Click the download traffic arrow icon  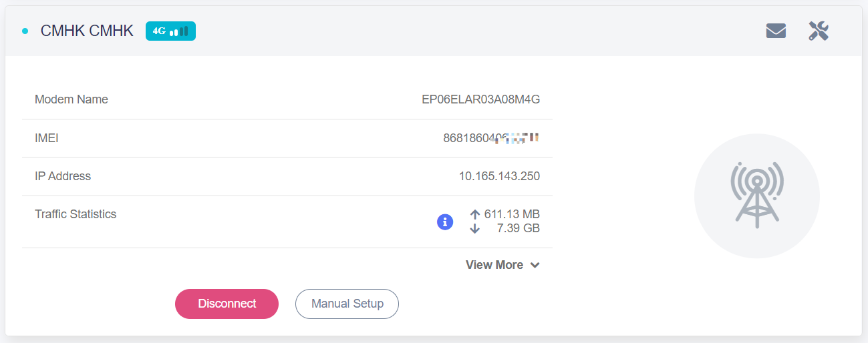(475, 228)
